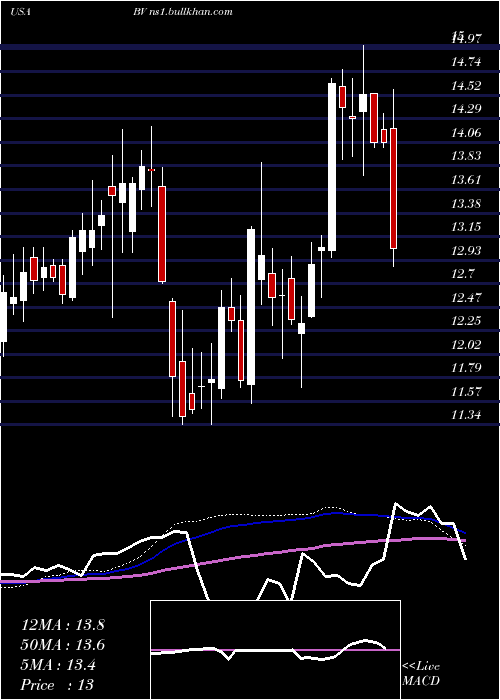Select the 13.38 price level label
The width and height of the screenshot is (500, 700).
click(x=466, y=203)
